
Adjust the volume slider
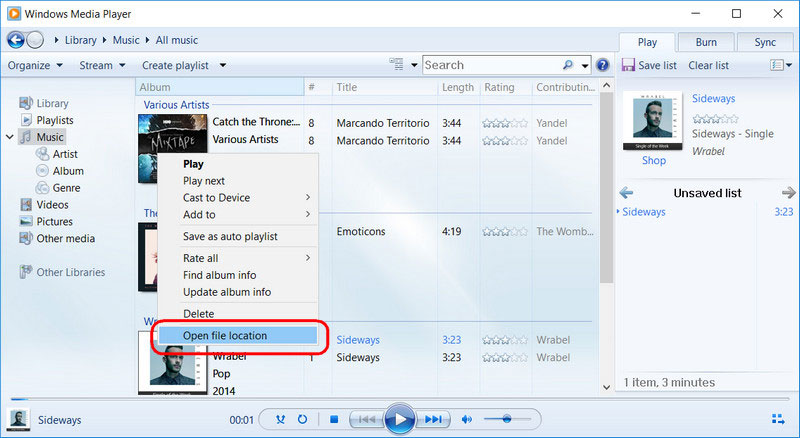[x=508, y=420]
